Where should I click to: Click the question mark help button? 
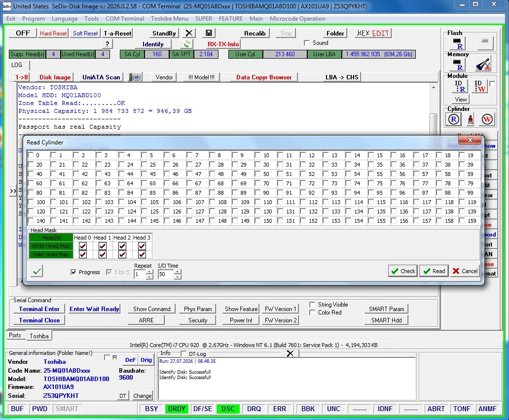(107, 44)
